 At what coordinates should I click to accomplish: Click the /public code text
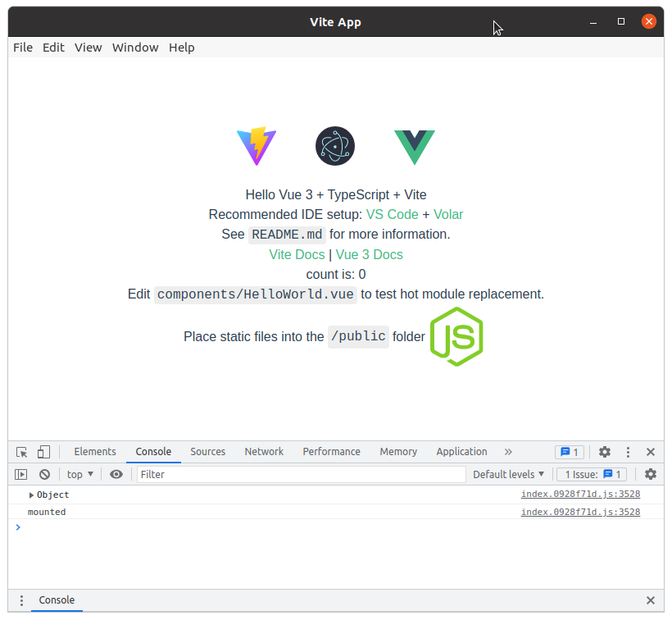pyautogui.click(x=358, y=336)
